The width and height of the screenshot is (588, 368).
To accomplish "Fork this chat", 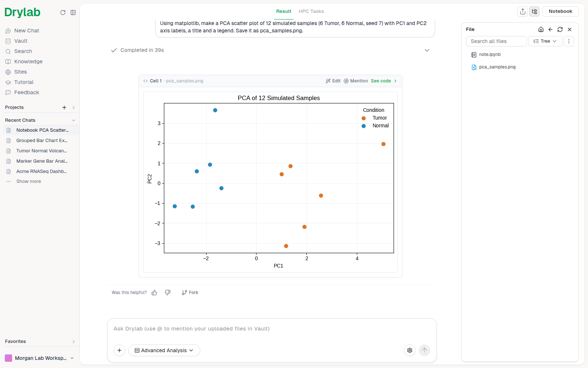I will point(190,293).
